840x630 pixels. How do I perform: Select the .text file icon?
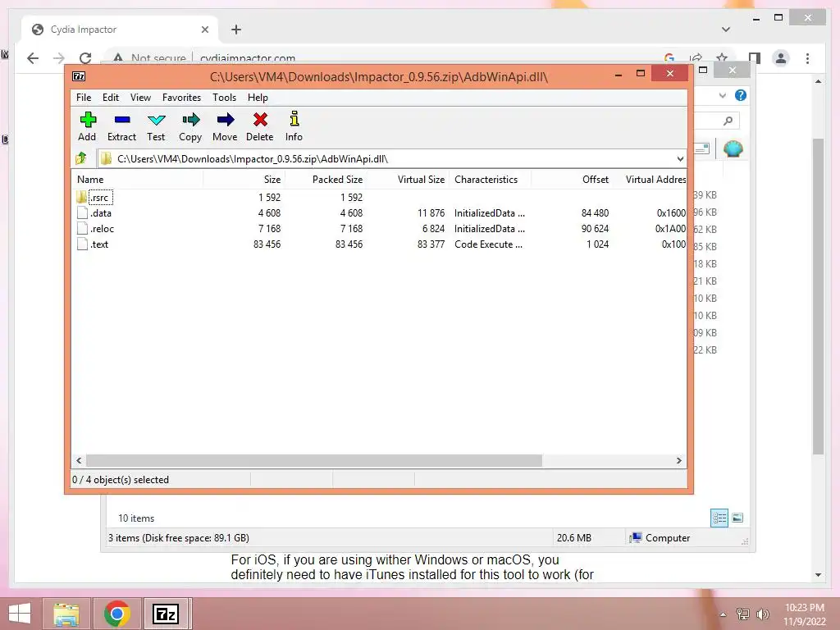(82, 244)
